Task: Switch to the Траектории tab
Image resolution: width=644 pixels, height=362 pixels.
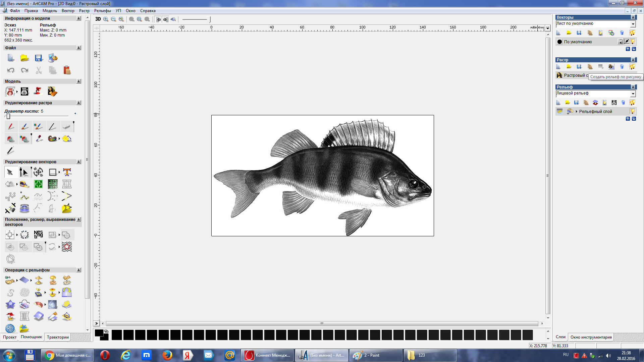Action: pos(58,337)
